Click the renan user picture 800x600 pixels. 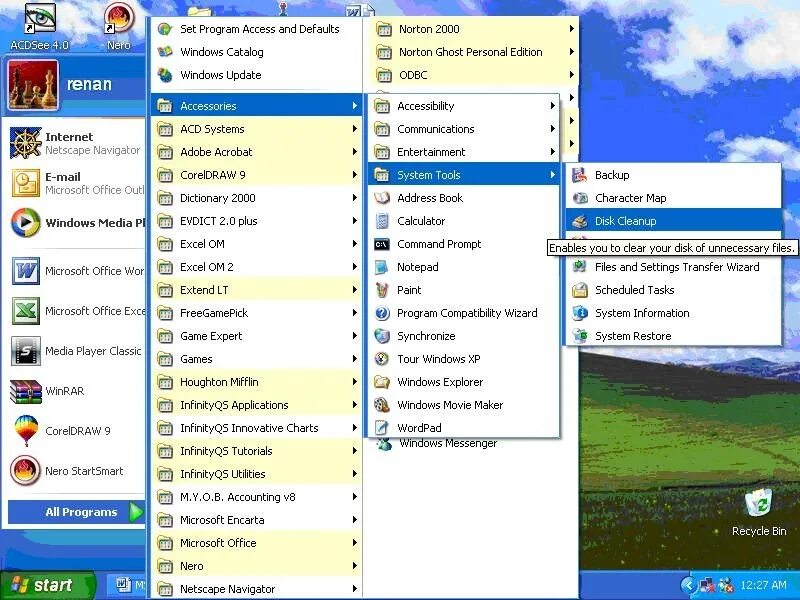[33, 84]
